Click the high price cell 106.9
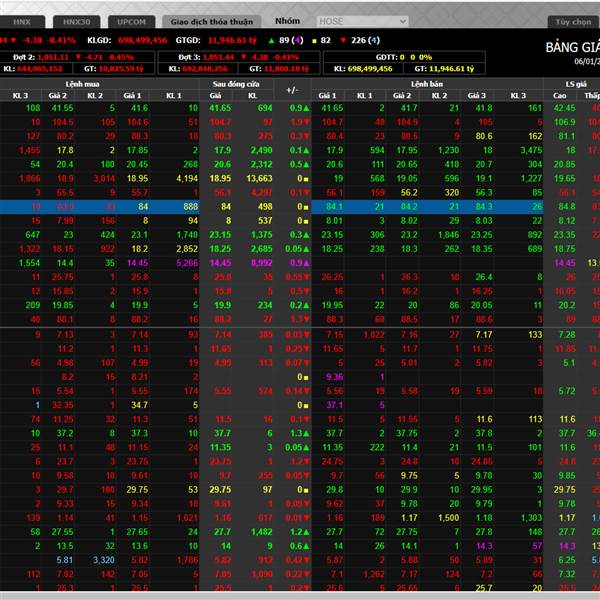Image resolution: width=600 pixels, height=600 pixels. tap(564, 122)
